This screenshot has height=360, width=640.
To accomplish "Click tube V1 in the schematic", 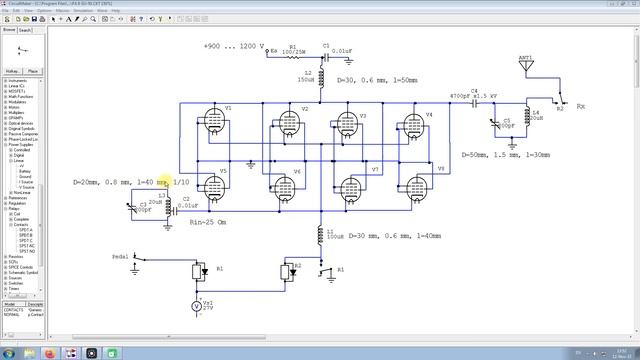I will pyautogui.click(x=214, y=120).
